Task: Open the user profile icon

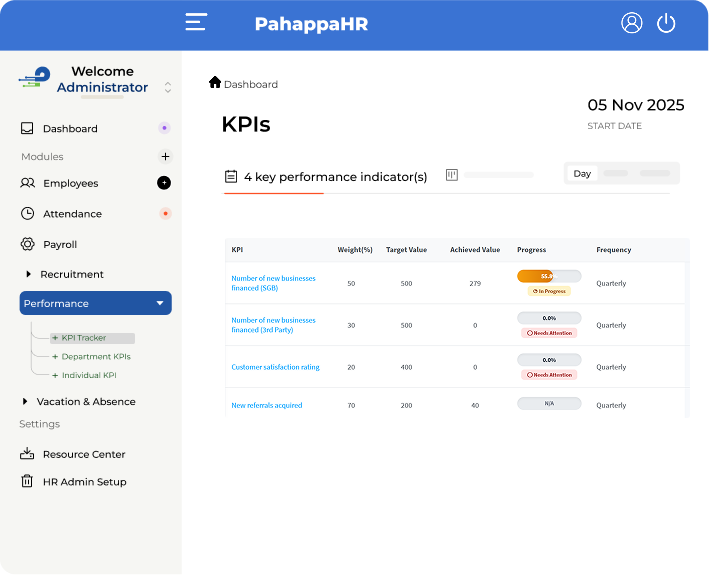Action: point(631,23)
